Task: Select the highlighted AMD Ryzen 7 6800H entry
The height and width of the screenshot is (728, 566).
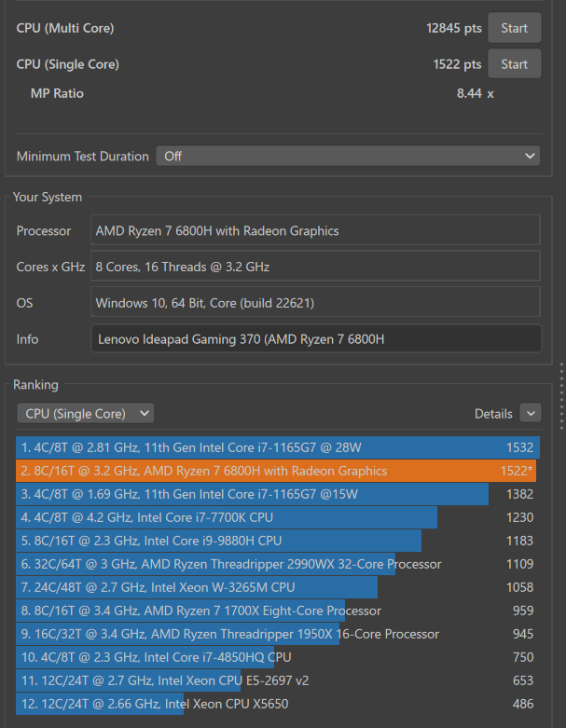Action: [x=276, y=471]
